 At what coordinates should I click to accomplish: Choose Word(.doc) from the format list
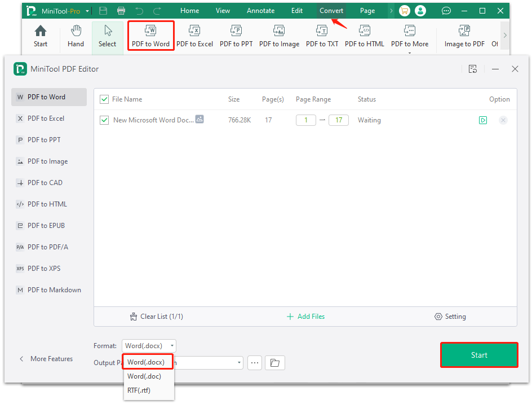click(x=144, y=376)
